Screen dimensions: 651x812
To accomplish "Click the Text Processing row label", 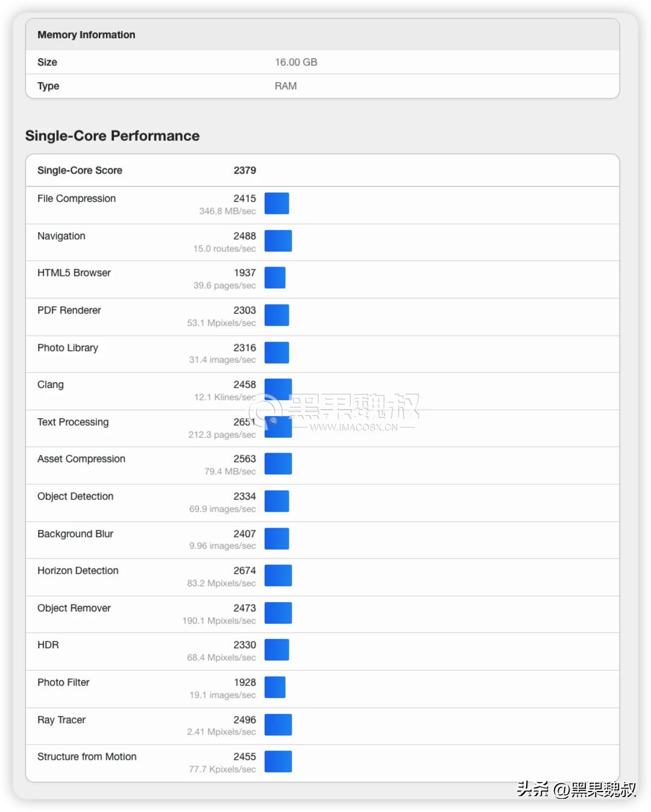I will [73, 422].
